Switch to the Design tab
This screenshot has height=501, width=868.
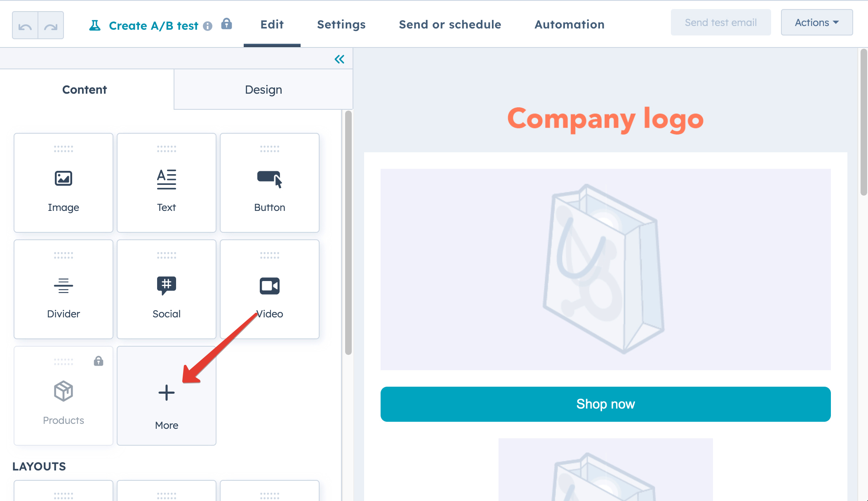click(262, 90)
